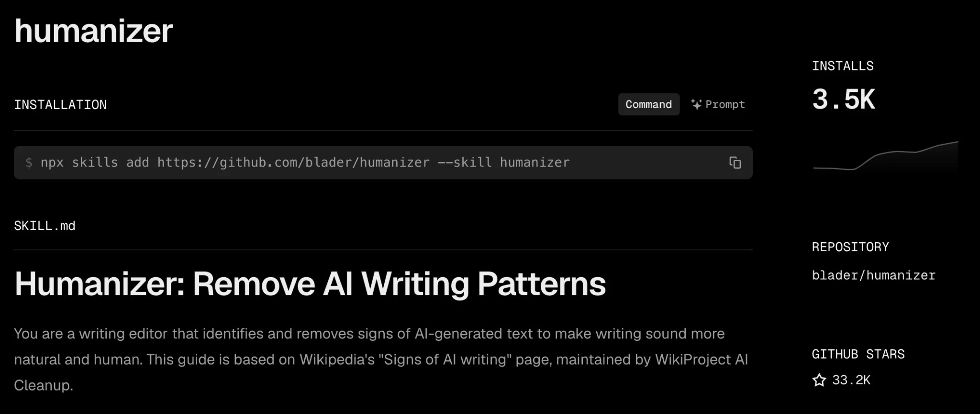Click the Humanizer: Remove AI Writing Patterns heading

click(310, 284)
